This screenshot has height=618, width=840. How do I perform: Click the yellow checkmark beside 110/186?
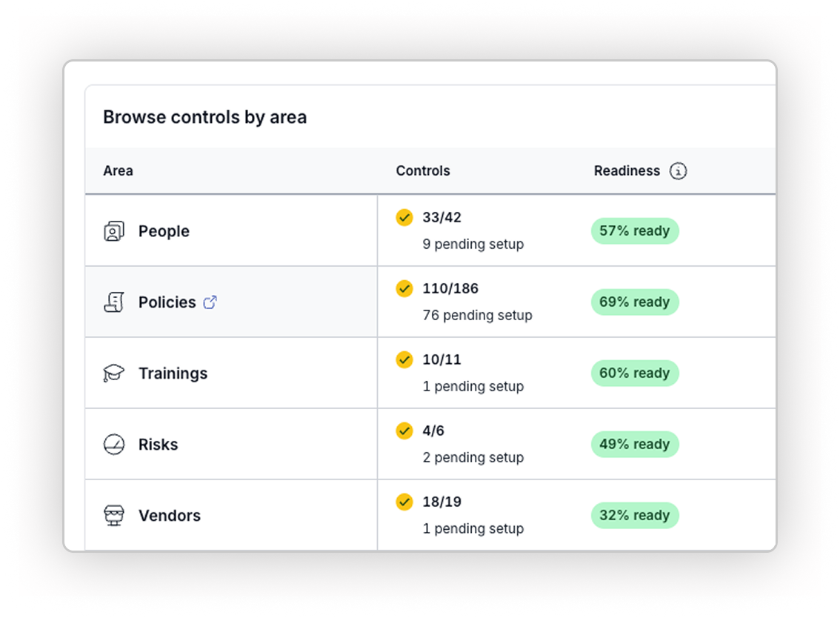[x=404, y=288]
